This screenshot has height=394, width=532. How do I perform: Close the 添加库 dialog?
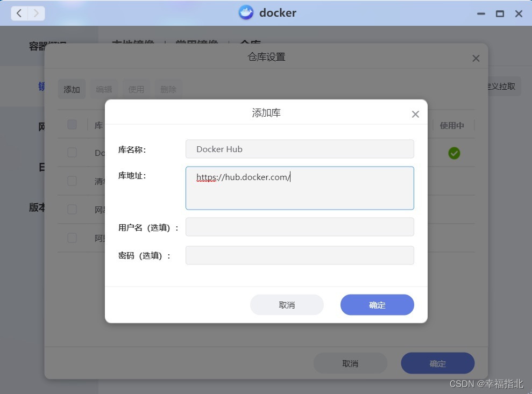415,114
